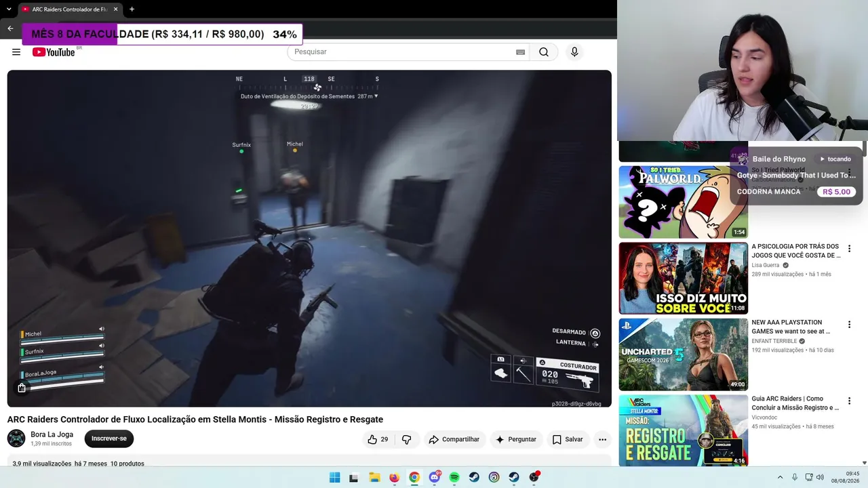
Task: Go to the YouTube home logo
Action: pyautogui.click(x=54, y=52)
